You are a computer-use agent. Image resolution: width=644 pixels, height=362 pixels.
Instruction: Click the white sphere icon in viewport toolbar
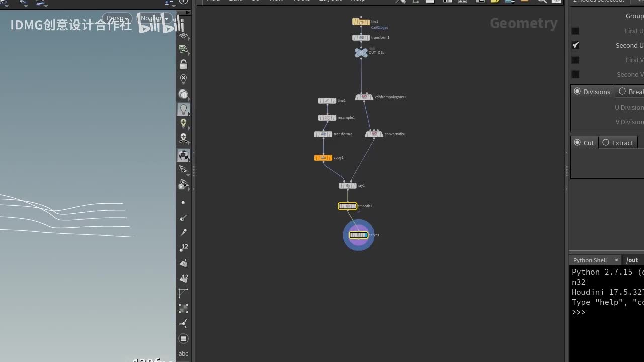coord(183,94)
